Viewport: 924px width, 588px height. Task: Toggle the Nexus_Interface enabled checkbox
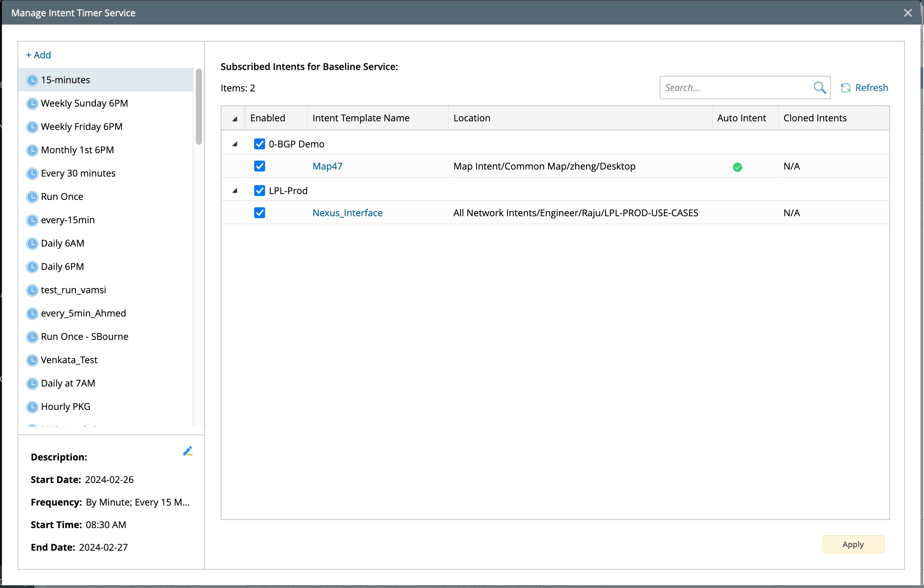coord(260,213)
